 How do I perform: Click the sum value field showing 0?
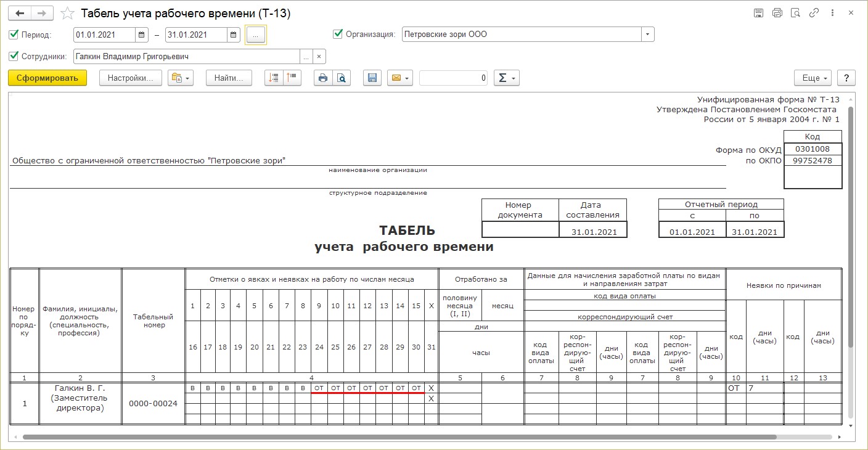point(454,78)
